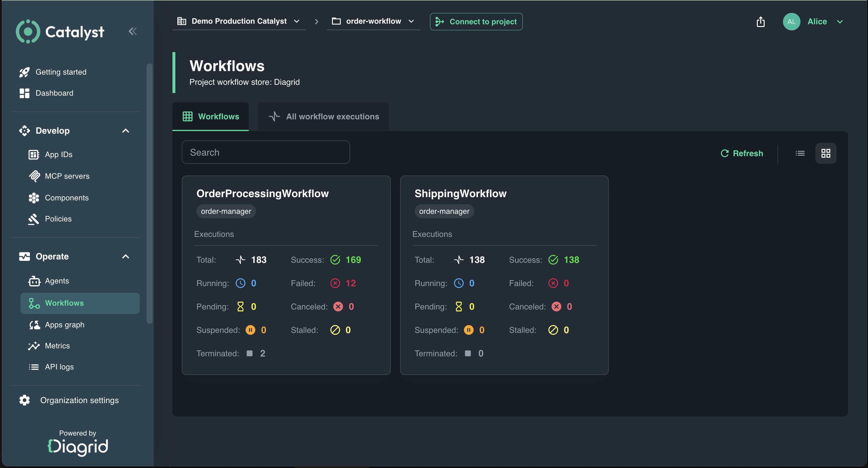The width and height of the screenshot is (868, 468).
Task: Switch to All workflow executions tab
Action: tap(324, 117)
